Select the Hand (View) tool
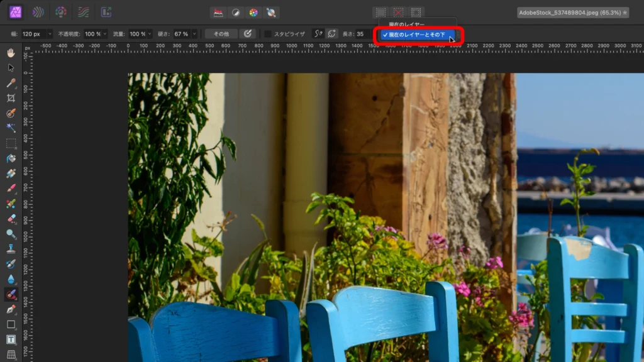644x362 pixels. (11, 53)
